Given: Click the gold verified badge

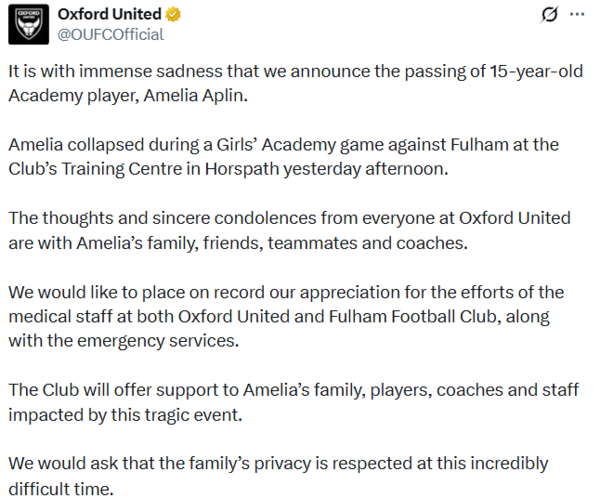Looking at the screenshot, I should coord(174,15).
